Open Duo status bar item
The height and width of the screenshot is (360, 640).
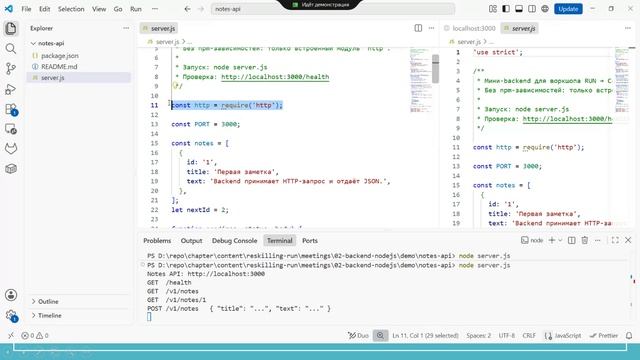(x=358, y=336)
